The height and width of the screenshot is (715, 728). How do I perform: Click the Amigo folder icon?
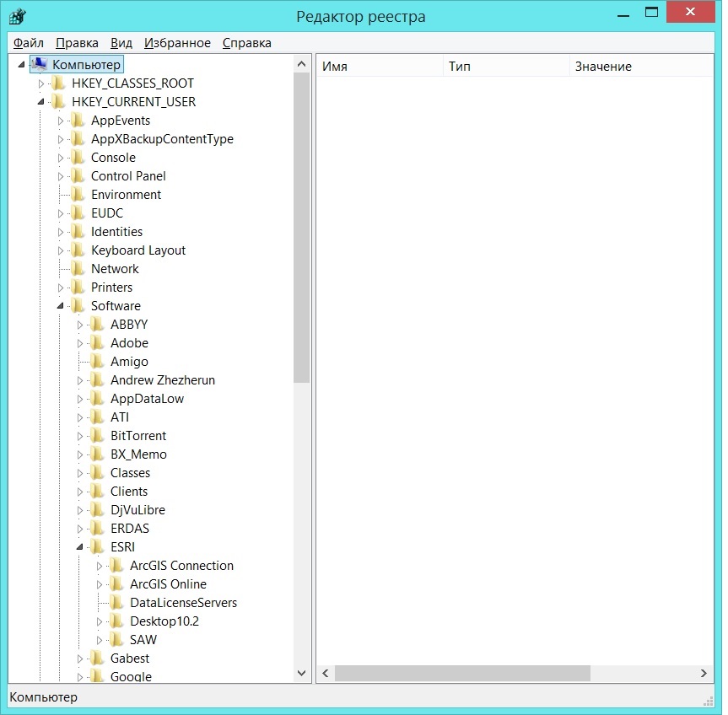coord(98,362)
